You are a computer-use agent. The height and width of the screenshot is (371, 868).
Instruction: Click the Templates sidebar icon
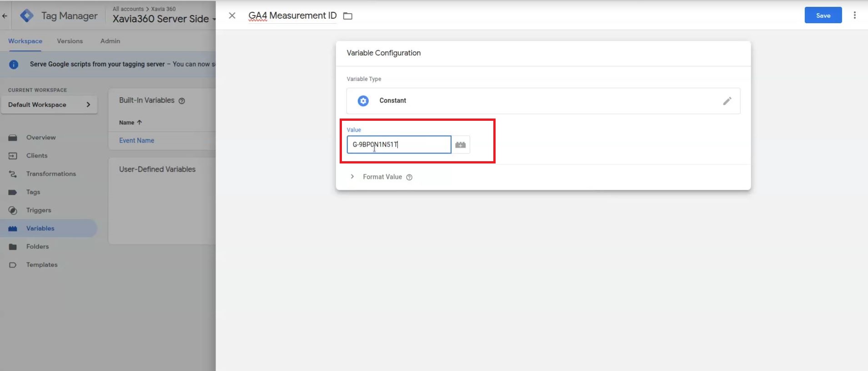(13, 265)
